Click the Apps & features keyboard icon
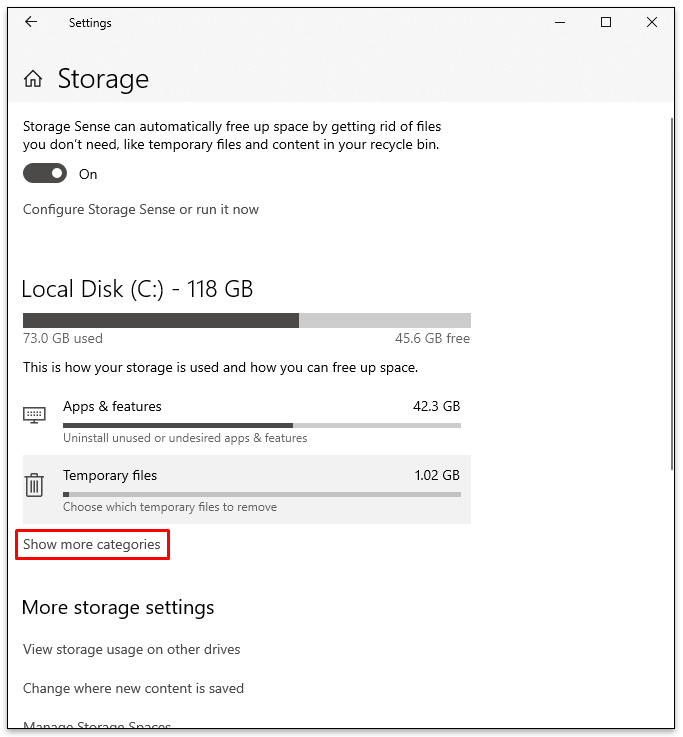This screenshot has width=683, height=737. [x=34, y=415]
